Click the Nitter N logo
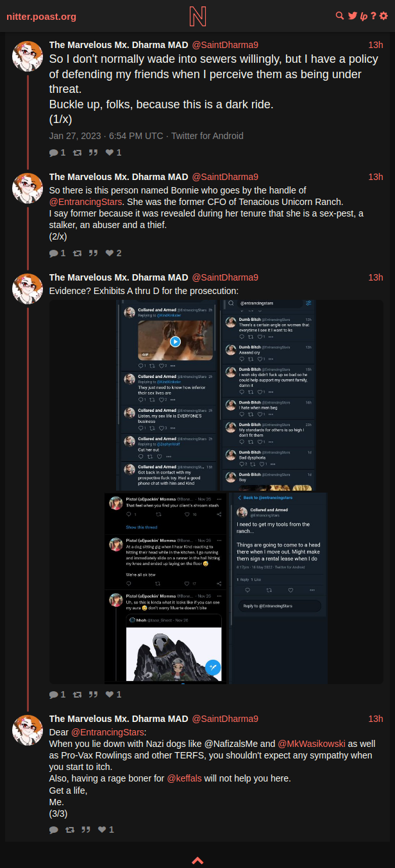395x868 pixels. [197, 16]
